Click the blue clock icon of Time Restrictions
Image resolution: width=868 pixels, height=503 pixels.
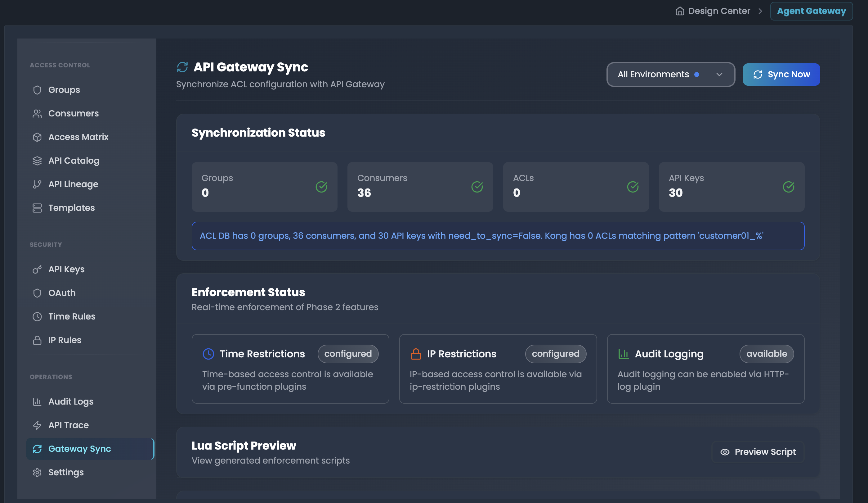[208, 354]
